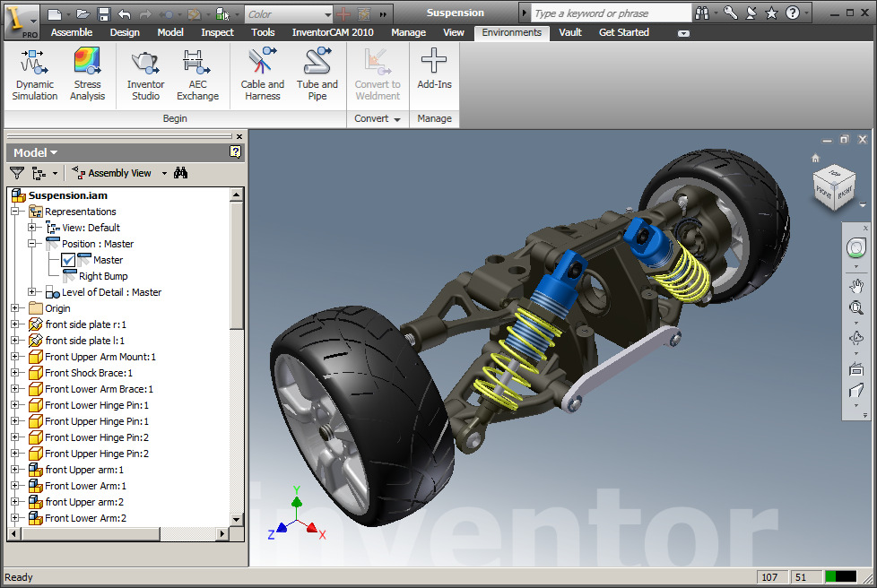Select the Zoom tool on the right toolbar

coord(856,307)
